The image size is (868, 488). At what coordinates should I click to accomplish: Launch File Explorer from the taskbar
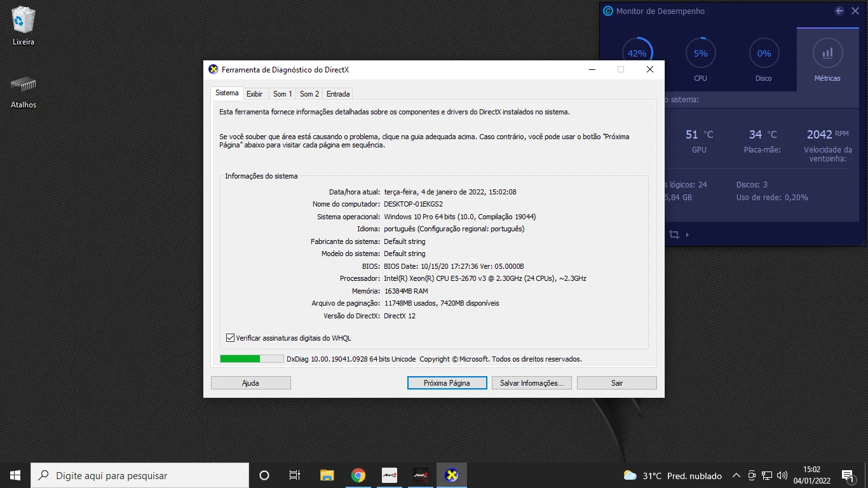[x=327, y=475]
